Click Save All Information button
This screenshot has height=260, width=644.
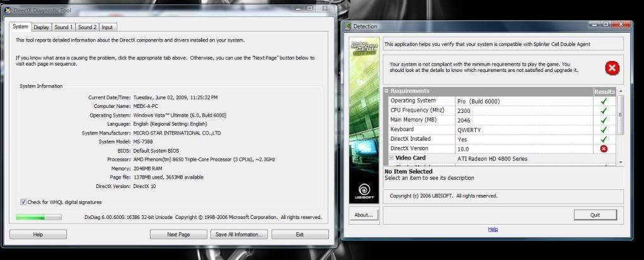pyautogui.click(x=238, y=234)
